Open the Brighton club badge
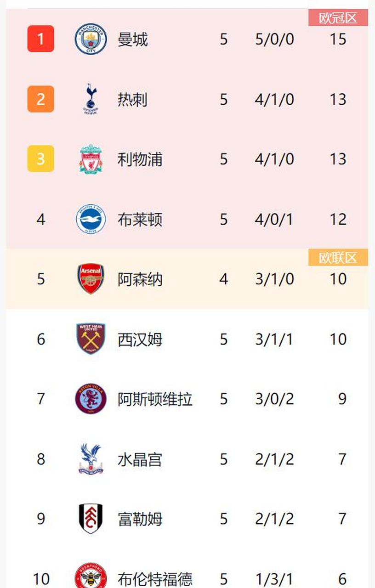375x588 pixels. (91, 219)
